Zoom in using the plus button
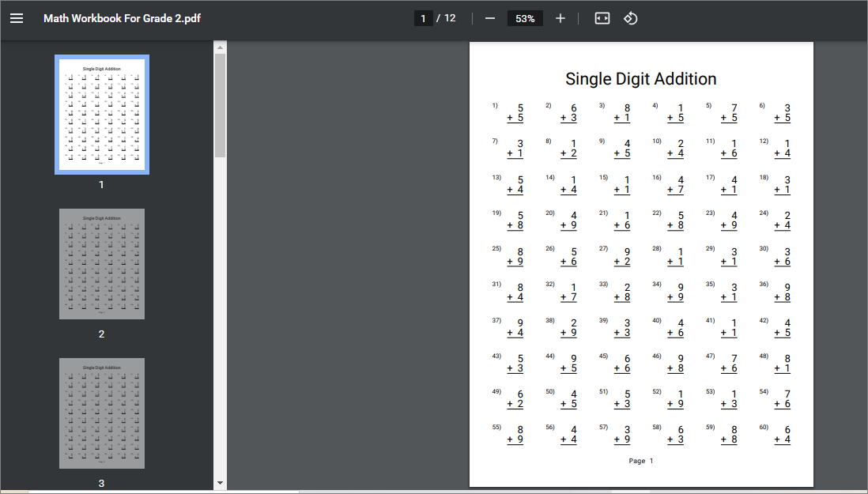 [560, 18]
